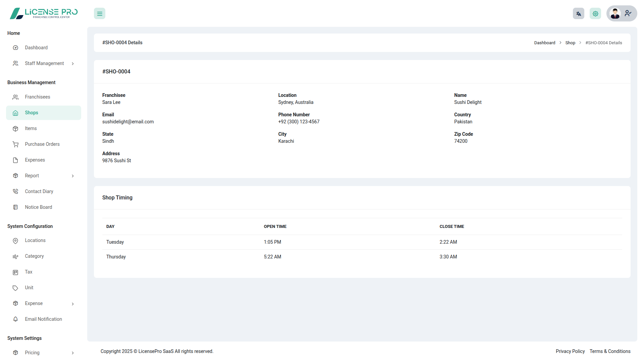
Task: Go to Items menu entry
Action: point(31,128)
